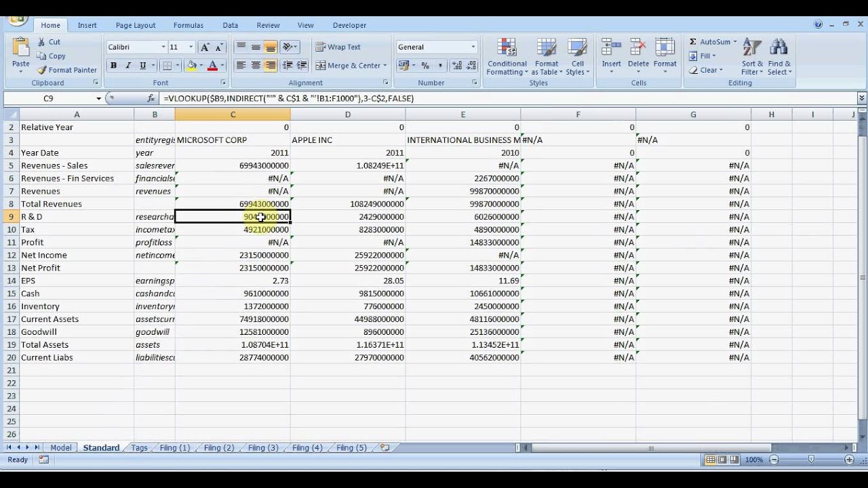This screenshot has height=488, width=868.
Task: Open Format as Table gallery
Action: [x=547, y=57]
